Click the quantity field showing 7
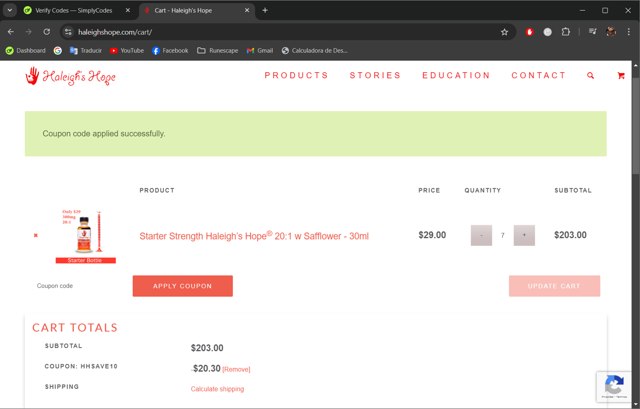The width and height of the screenshot is (640, 409). tap(502, 236)
